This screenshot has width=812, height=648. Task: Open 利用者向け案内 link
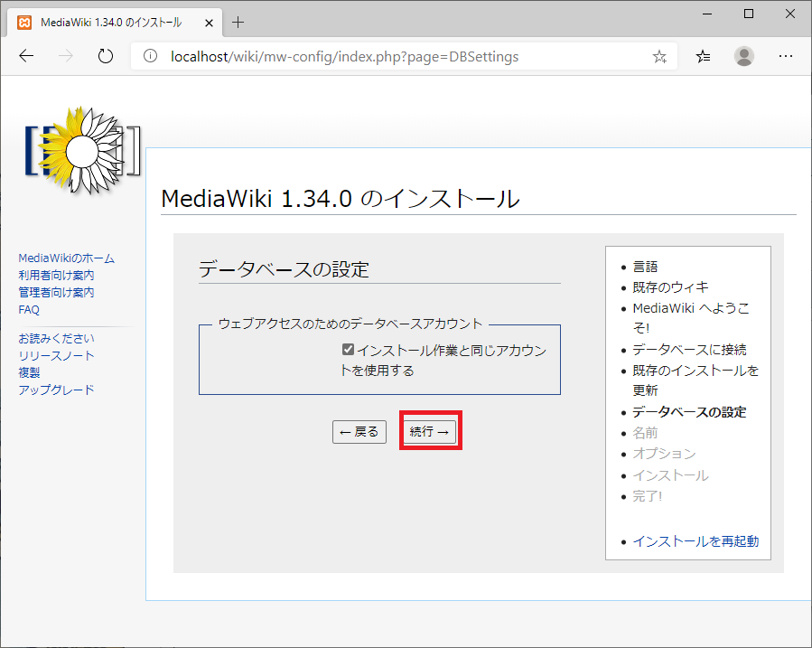pyautogui.click(x=56, y=275)
